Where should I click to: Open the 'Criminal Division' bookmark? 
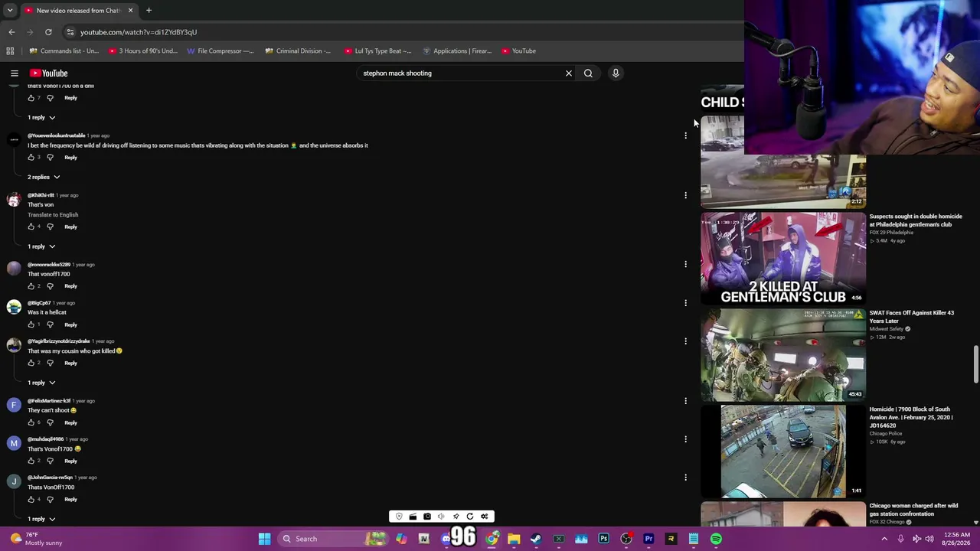pos(298,51)
